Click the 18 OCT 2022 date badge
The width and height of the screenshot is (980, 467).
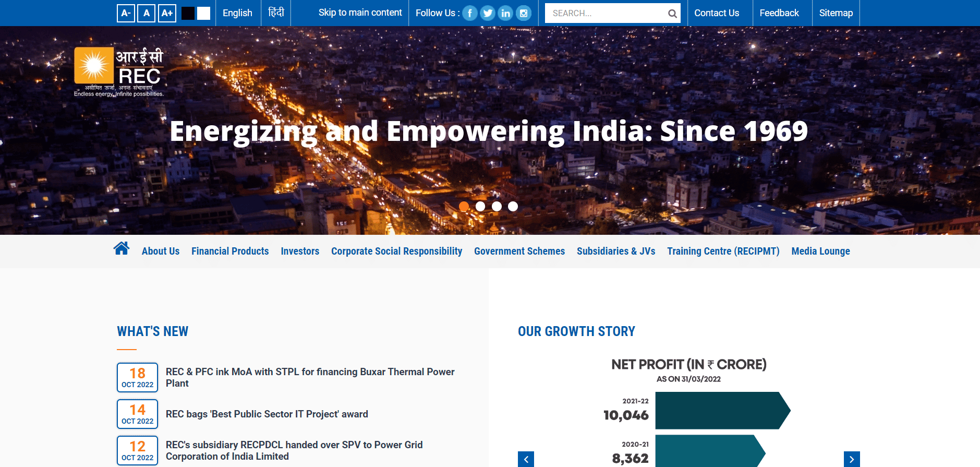pyautogui.click(x=137, y=377)
